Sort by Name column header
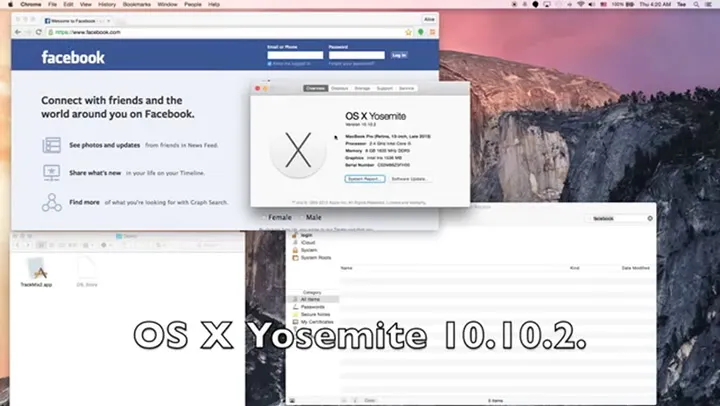The width and height of the screenshot is (720, 406). click(x=347, y=268)
